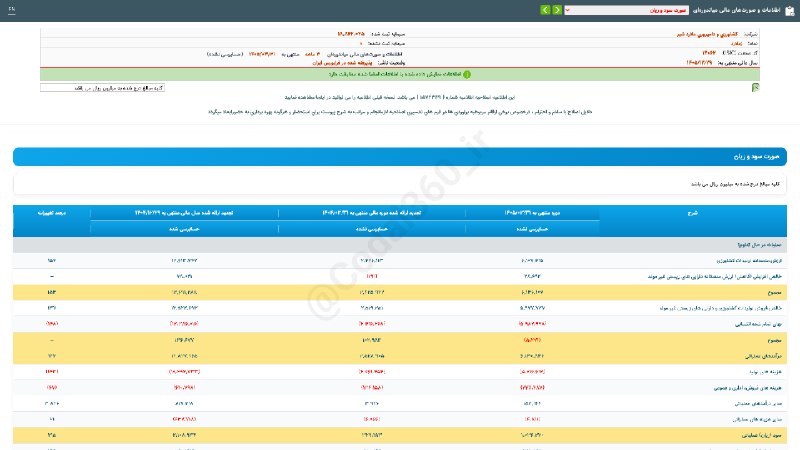The width and height of the screenshot is (800, 450).
Task: Select the بهای تمام شده row label
Action: point(758,324)
